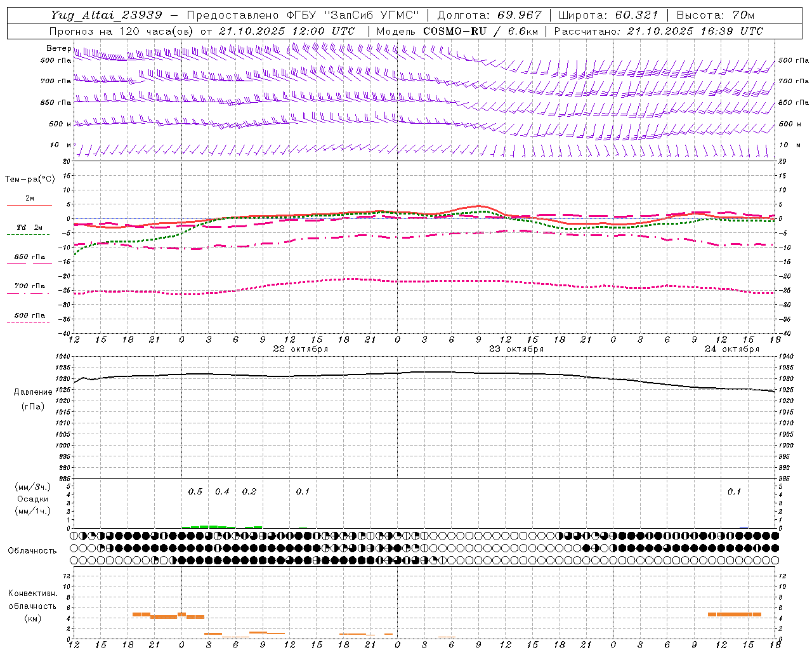Click the "0.1" precipitation value on 24 октября
The image size is (812, 650).
[734, 492]
